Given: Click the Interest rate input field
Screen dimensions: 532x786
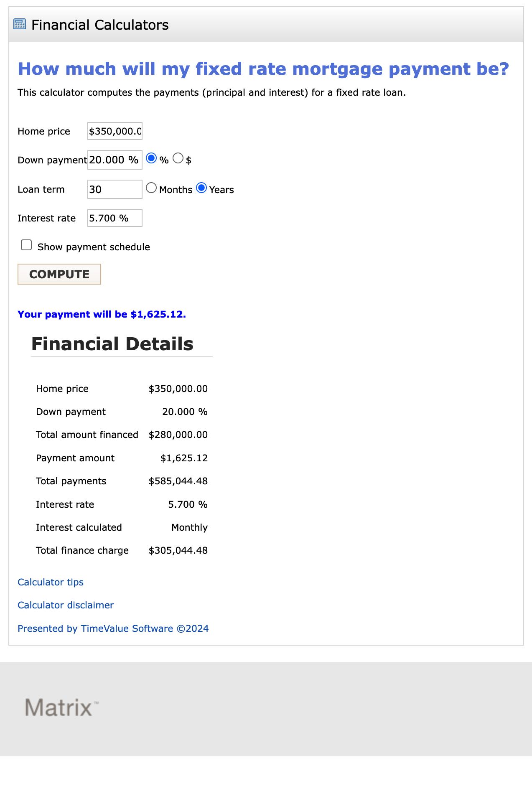Looking at the screenshot, I should [x=115, y=218].
